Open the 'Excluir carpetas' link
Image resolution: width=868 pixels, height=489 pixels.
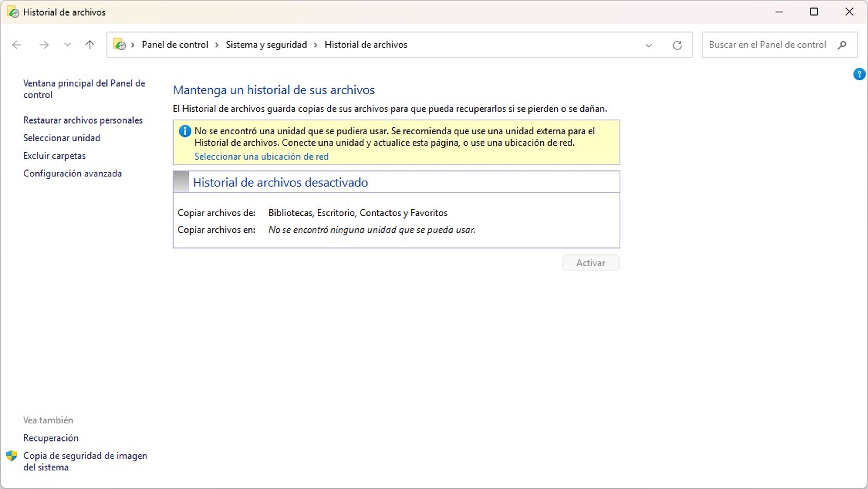(x=54, y=156)
